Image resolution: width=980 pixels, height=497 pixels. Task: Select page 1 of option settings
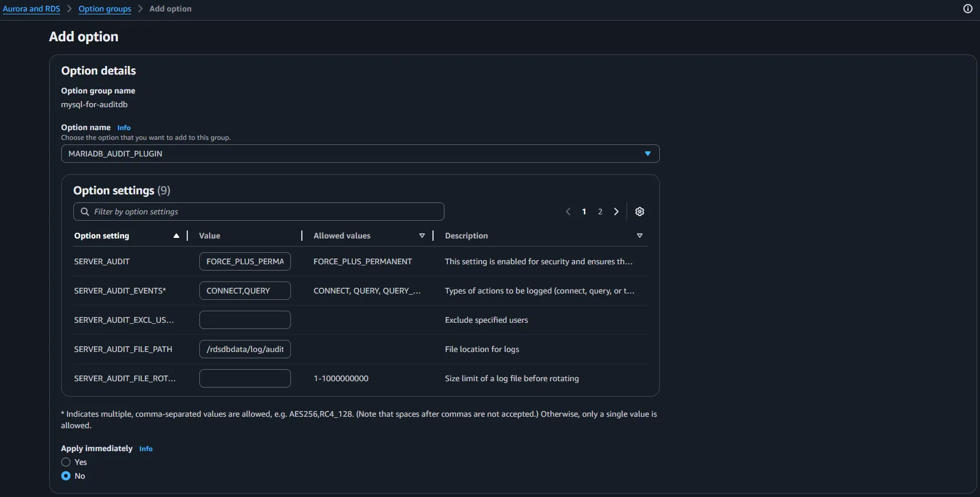tap(584, 212)
